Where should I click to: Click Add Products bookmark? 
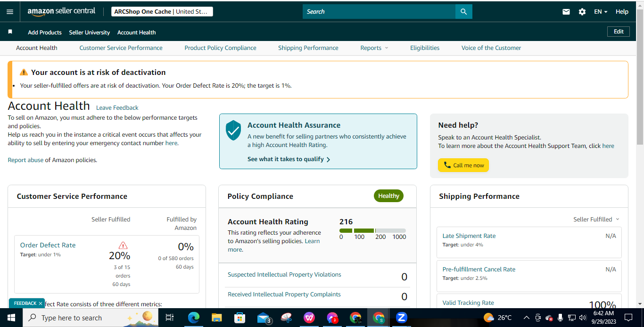coord(45,33)
